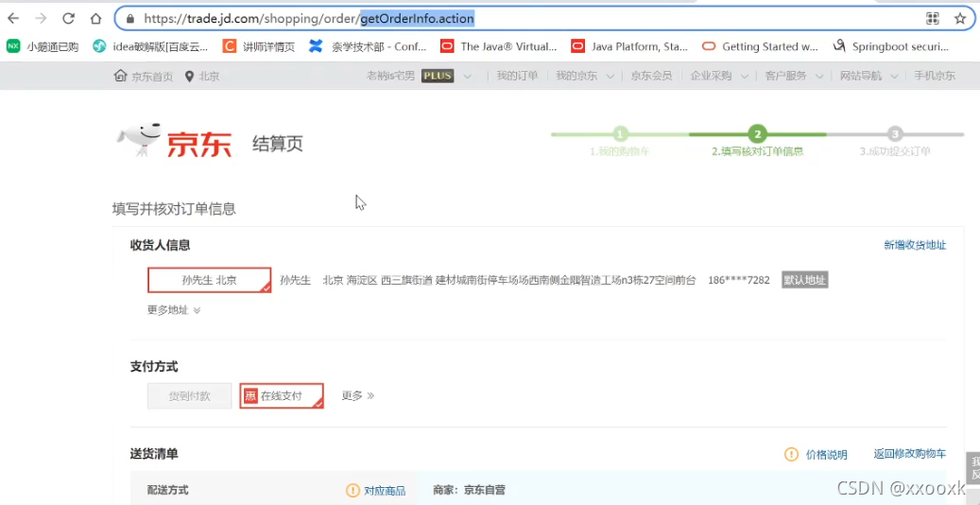This screenshot has height=505, width=980.
Task: Open the 小鹅通已购 bookmark
Action: (x=43, y=46)
